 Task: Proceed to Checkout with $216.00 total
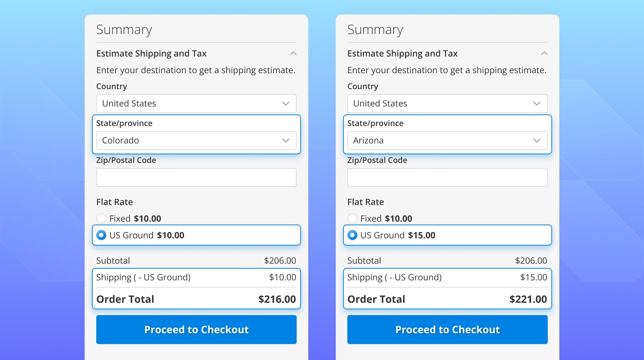coord(196,330)
